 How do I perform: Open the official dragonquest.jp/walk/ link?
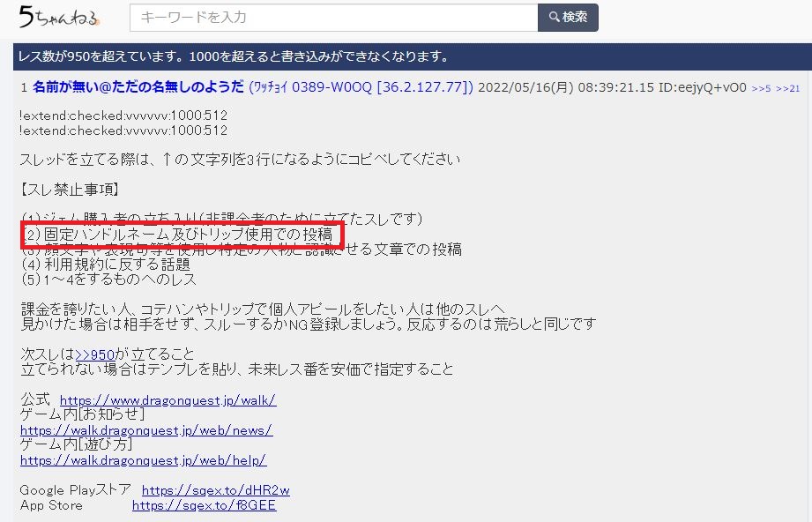[x=168, y=400]
